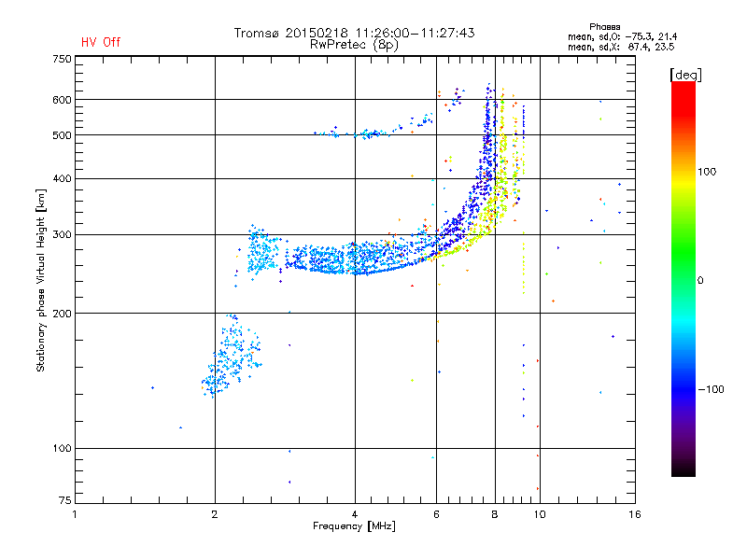This screenshot has width=747, height=560.
Task: Select the Tromsø 20150218 11:26:00-11:27:43 title
Action: point(354,33)
